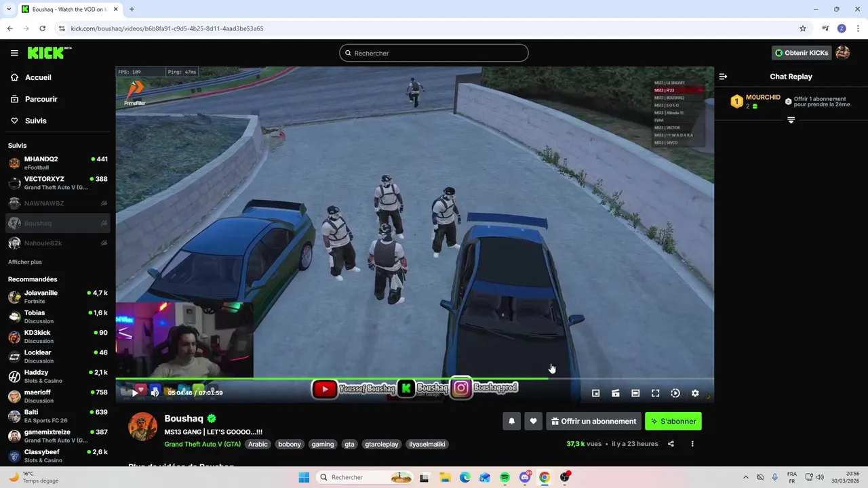Collapse the Chat Replay panel

click(x=723, y=77)
